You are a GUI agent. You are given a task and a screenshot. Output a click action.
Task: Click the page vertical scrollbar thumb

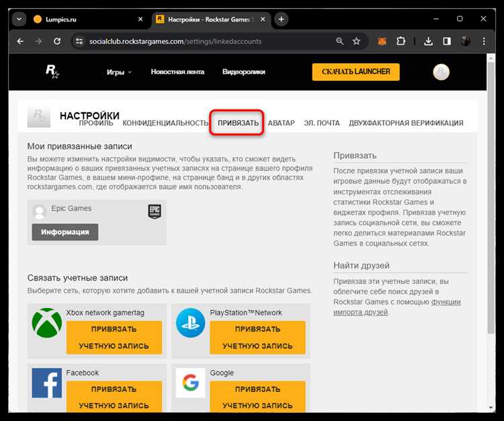(491, 198)
